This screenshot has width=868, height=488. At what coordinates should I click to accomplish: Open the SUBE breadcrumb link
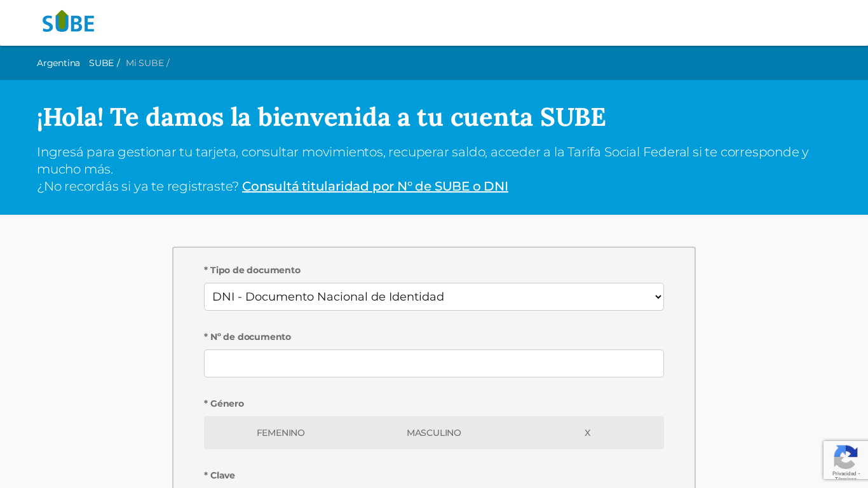101,63
